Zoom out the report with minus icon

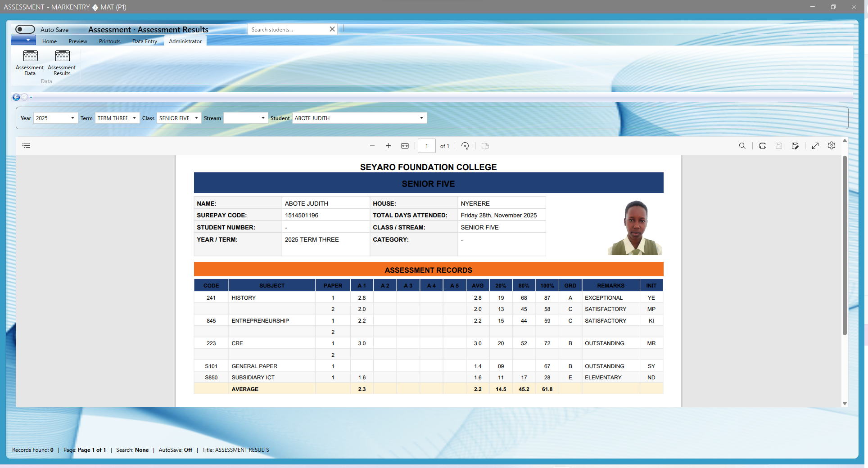(372, 146)
